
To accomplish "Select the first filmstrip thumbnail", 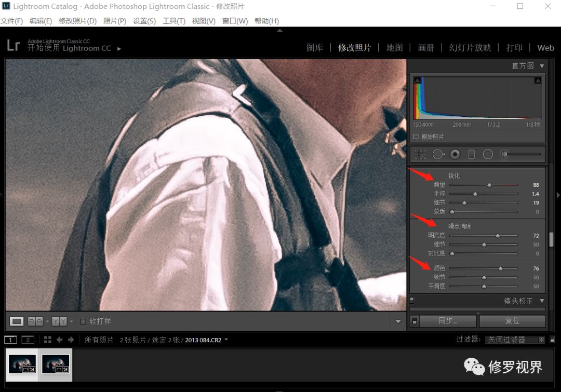I will tap(22, 364).
